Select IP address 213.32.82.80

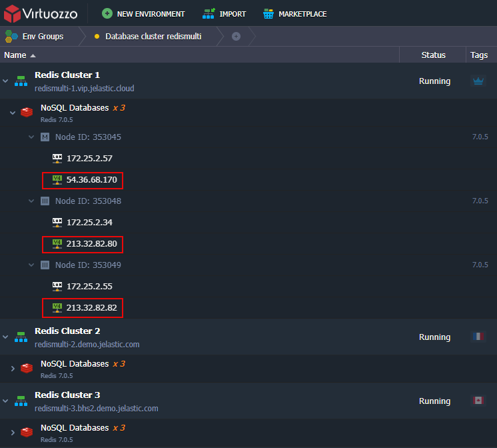(91, 244)
